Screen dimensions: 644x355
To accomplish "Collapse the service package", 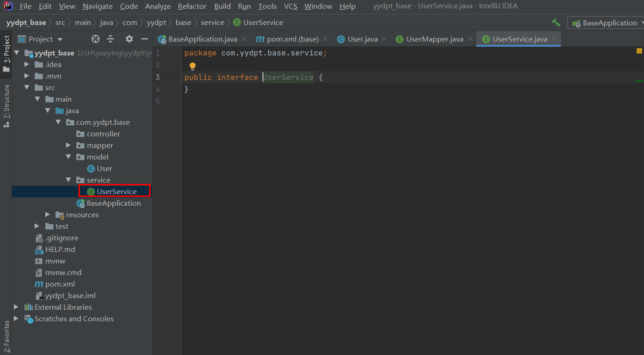I will tap(68, 180).
